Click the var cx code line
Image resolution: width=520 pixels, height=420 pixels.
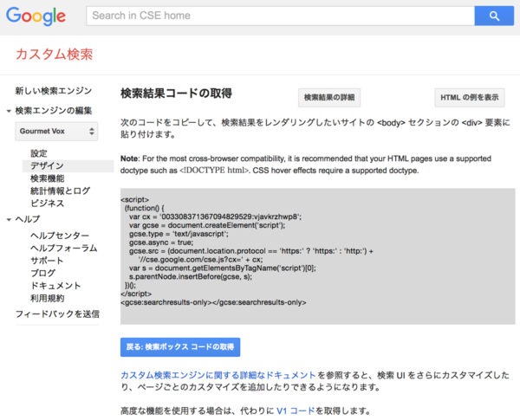pos(215,216)
